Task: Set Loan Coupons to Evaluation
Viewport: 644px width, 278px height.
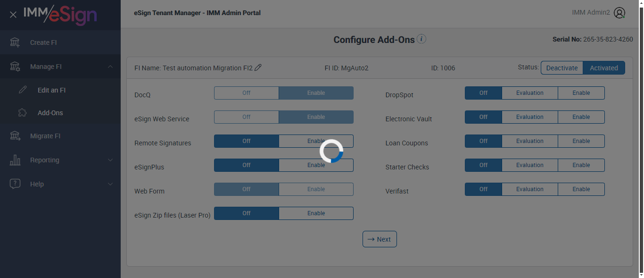Action: pyautogui.click(x=530, y=141)
